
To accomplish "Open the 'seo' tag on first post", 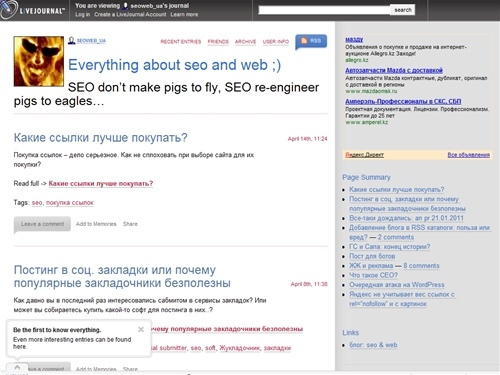I will tap(37, 202).
